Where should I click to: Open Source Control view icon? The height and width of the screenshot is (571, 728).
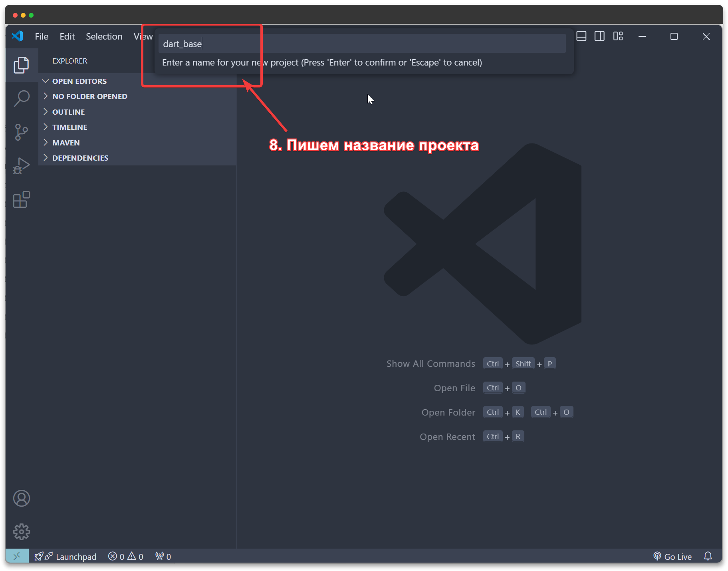[21, 132]
